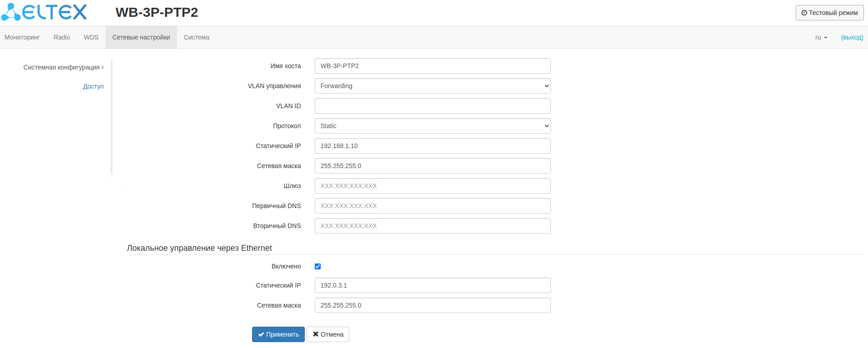Screen dimensions: 868x348
Task: Open the VLAN управления dropdown
Action: pos(432,86)
